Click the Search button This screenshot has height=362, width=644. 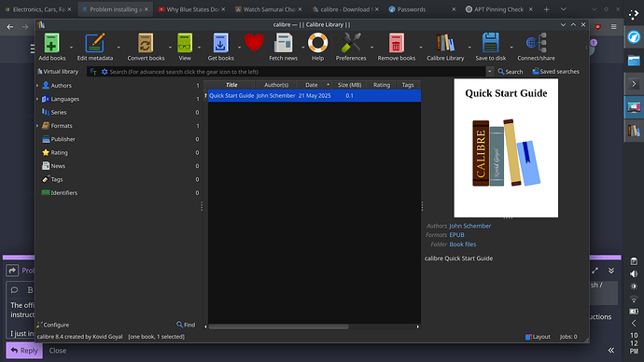pyautogui.click(x=511, y=72)
